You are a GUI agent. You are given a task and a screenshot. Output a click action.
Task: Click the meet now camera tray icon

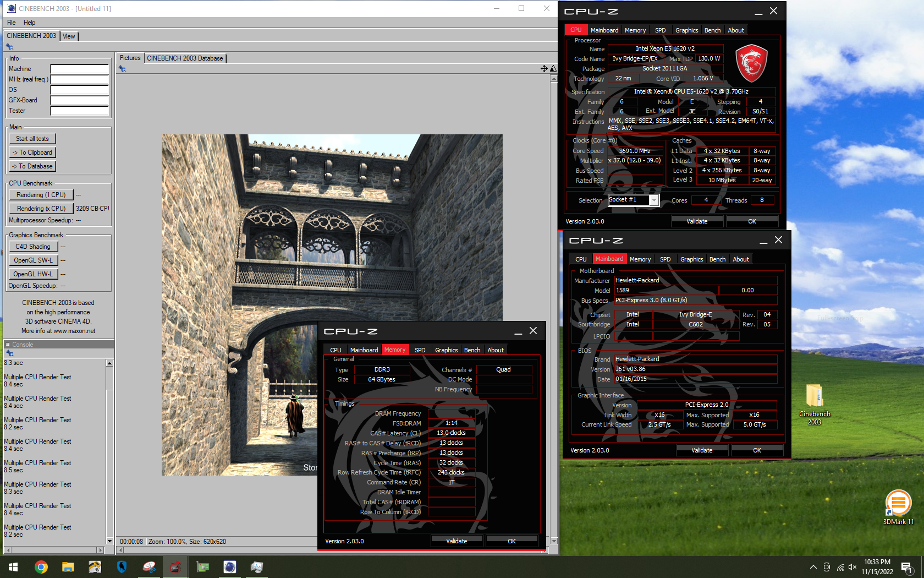point(827,567)
